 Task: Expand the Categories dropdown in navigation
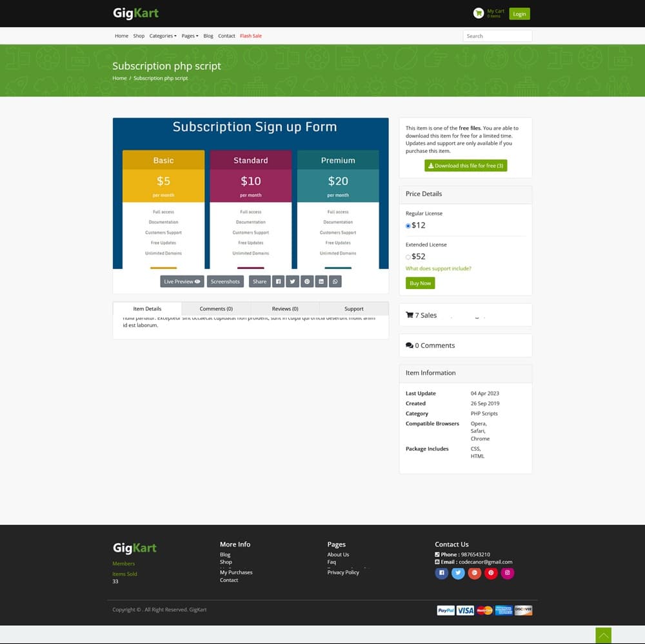163,36
